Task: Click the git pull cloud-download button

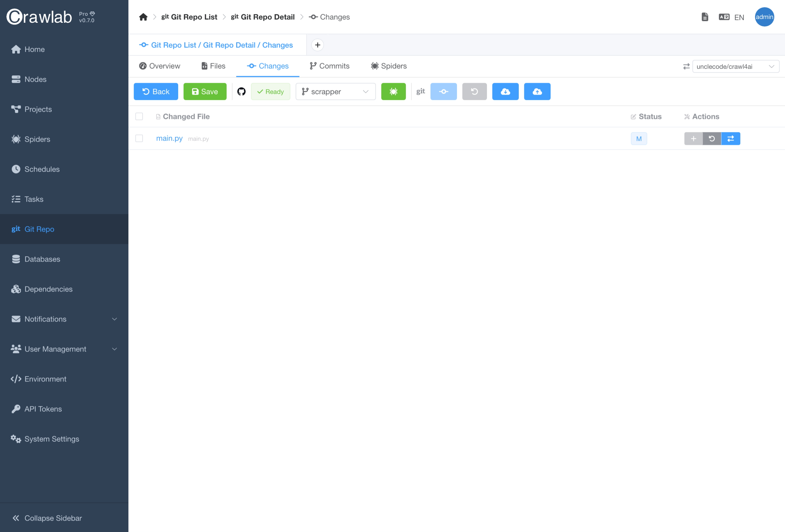Action: [x=505, y=92]
